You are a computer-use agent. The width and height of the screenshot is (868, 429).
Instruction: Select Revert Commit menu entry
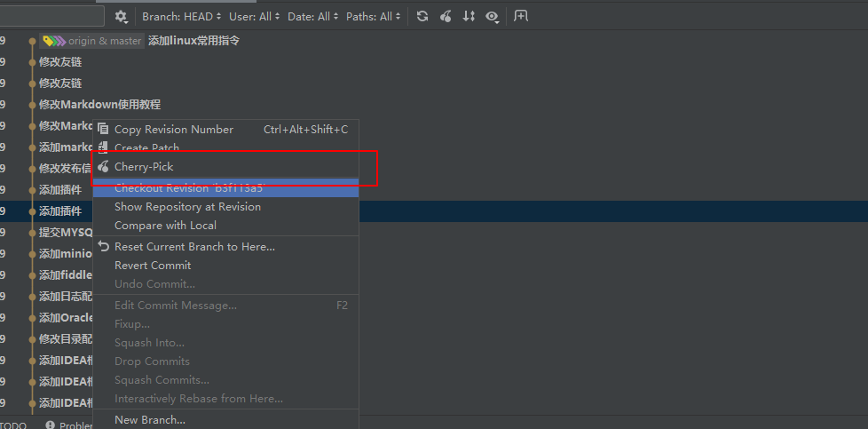pyautogui.click(x=225, y=266)
